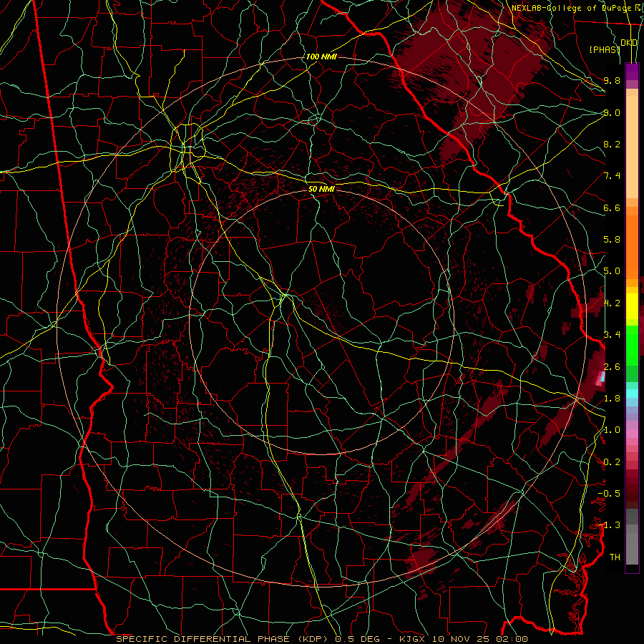Select the 0.2 scale value label
Screen dimensions: 644x644
pyautogui.click(x=612, y=462)
